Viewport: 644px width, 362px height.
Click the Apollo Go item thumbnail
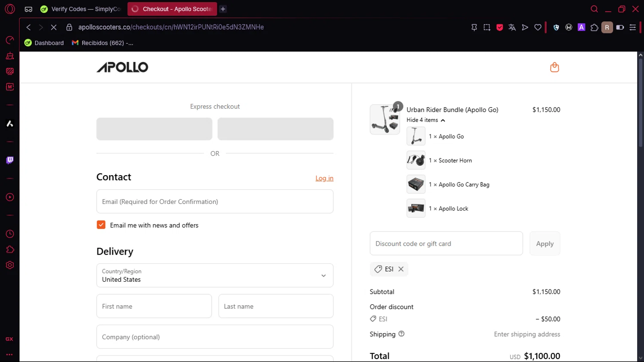[x=416, y=136]
